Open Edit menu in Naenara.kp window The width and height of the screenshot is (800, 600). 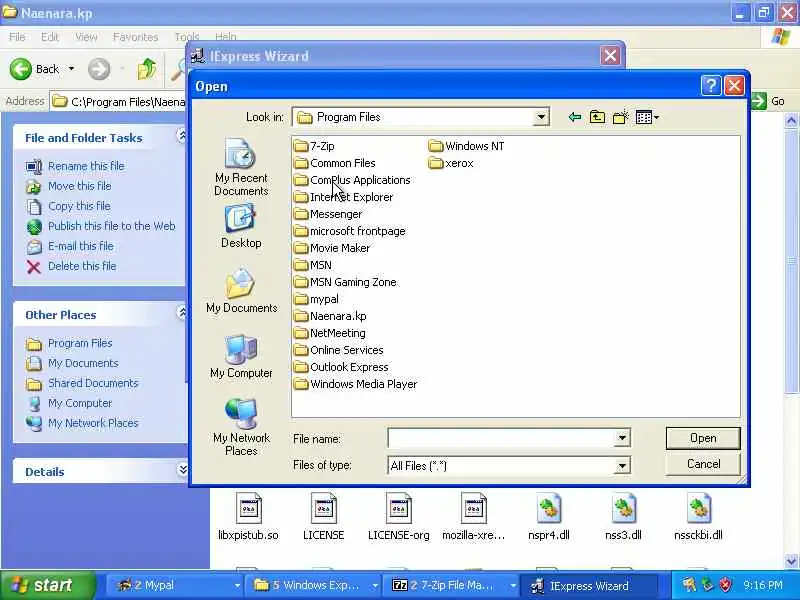pos(50,37)
